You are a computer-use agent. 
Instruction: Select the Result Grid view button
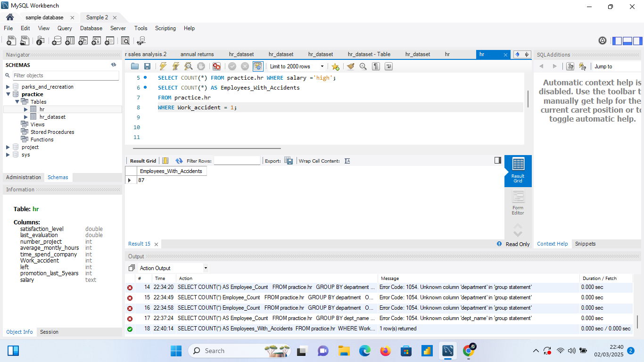point(518,171)
